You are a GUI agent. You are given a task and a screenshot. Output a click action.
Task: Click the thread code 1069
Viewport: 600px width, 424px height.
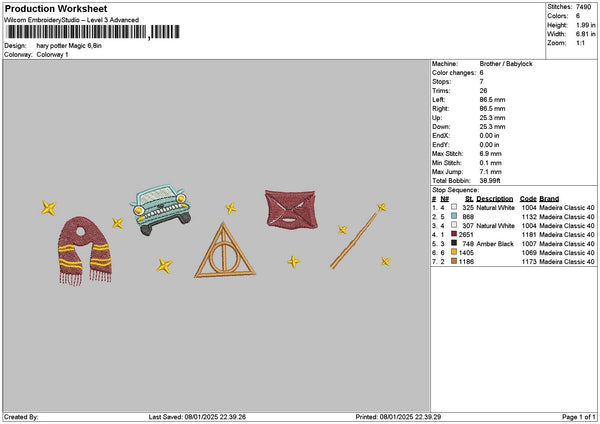coord(529,253)
